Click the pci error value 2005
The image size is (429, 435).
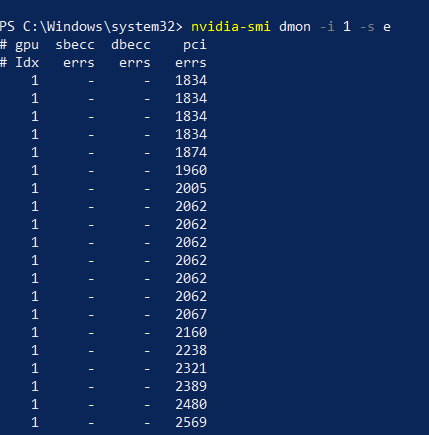(x=191, y=189)
